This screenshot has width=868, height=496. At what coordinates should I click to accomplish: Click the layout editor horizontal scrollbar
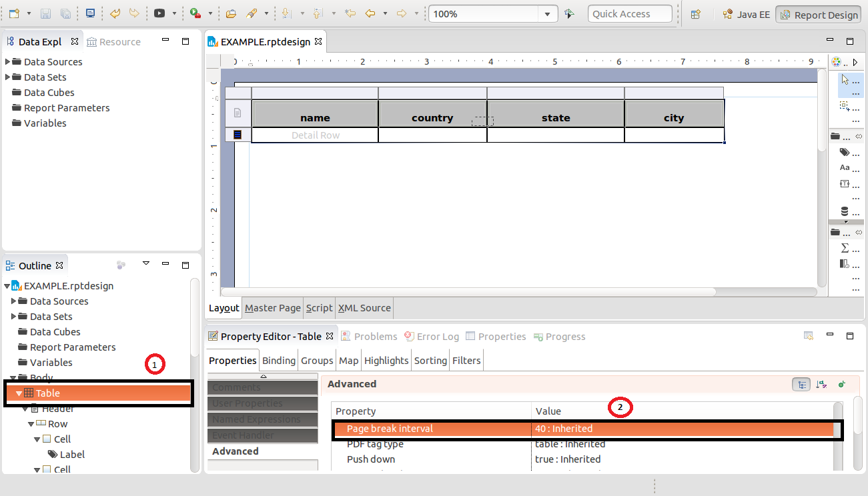point(467,292)
